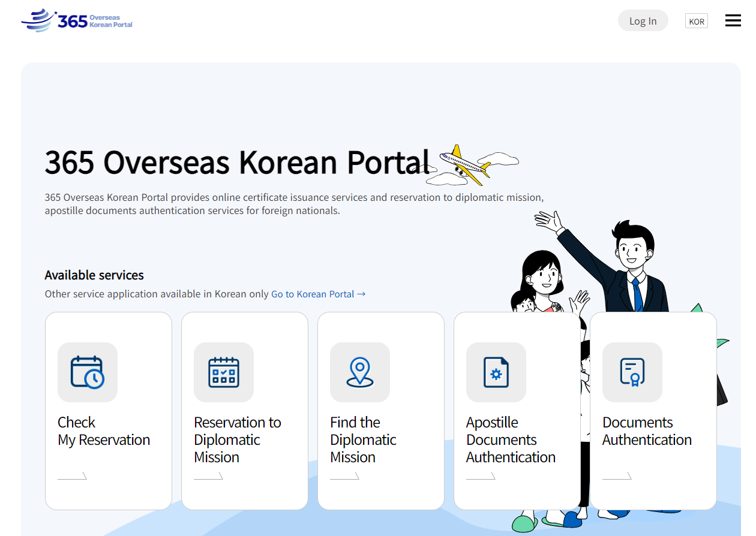Click the Available services heading
This screenshot has height=536, width=756.
tap(94, 275)
